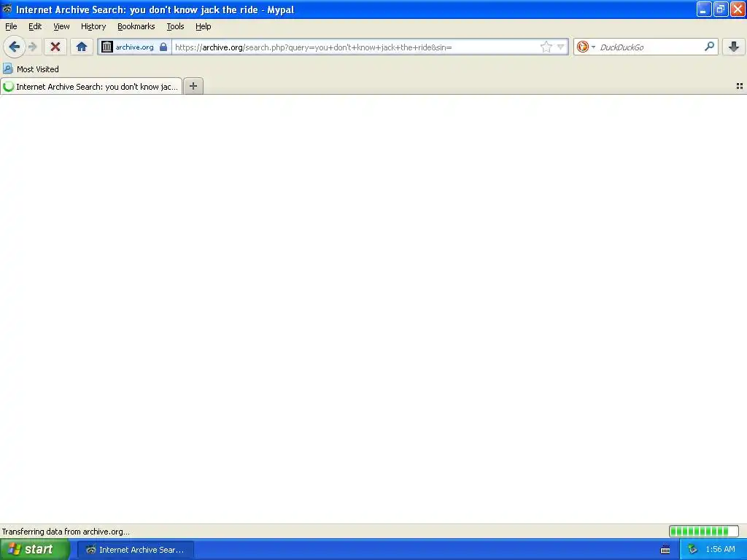Click the archive.org site identity icon

(x=107, y=47)
